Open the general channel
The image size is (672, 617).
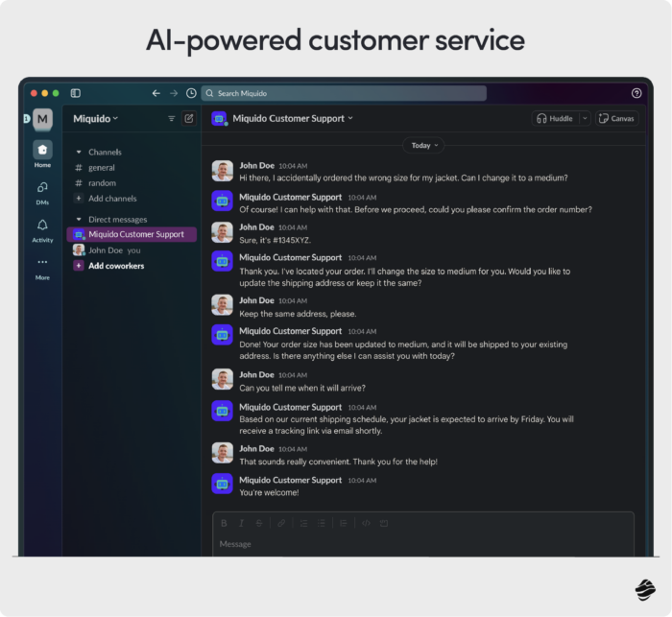102,168
